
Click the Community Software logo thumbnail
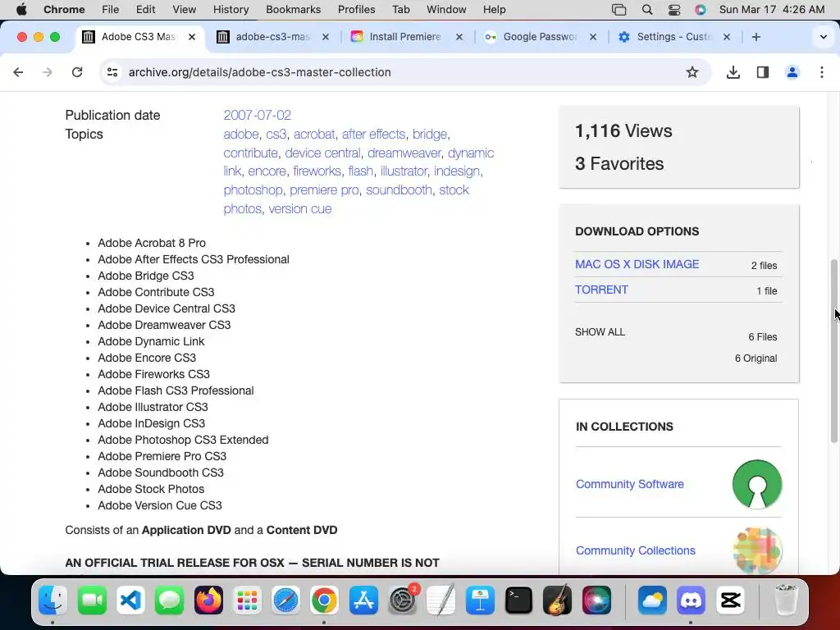(x=757, y=484)
